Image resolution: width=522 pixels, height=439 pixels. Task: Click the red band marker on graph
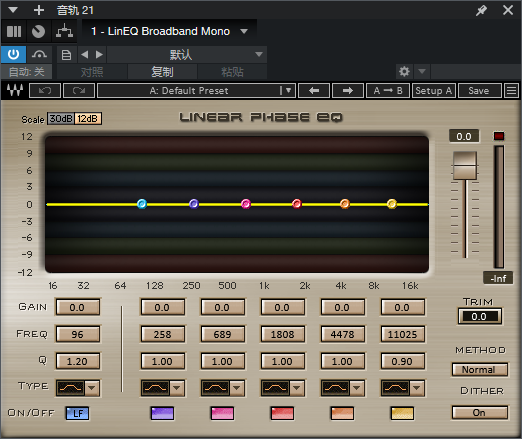(x=297, y=204)
